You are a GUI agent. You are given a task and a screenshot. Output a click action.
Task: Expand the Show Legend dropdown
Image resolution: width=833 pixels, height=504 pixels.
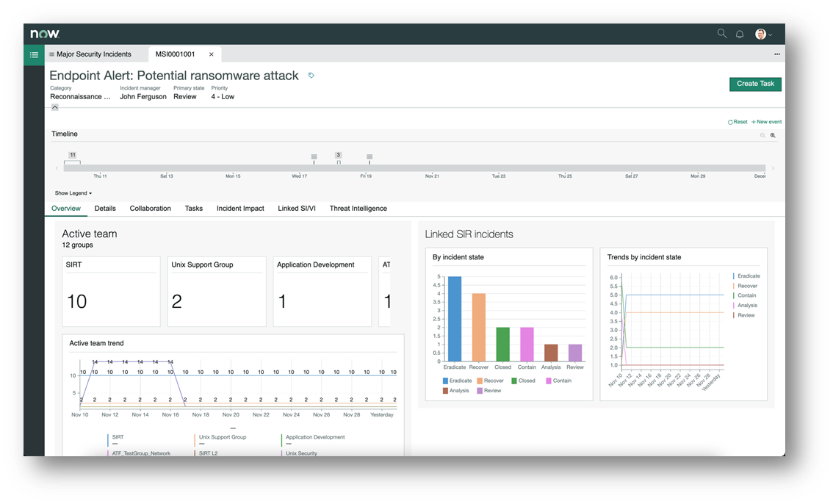pos(73,193)
